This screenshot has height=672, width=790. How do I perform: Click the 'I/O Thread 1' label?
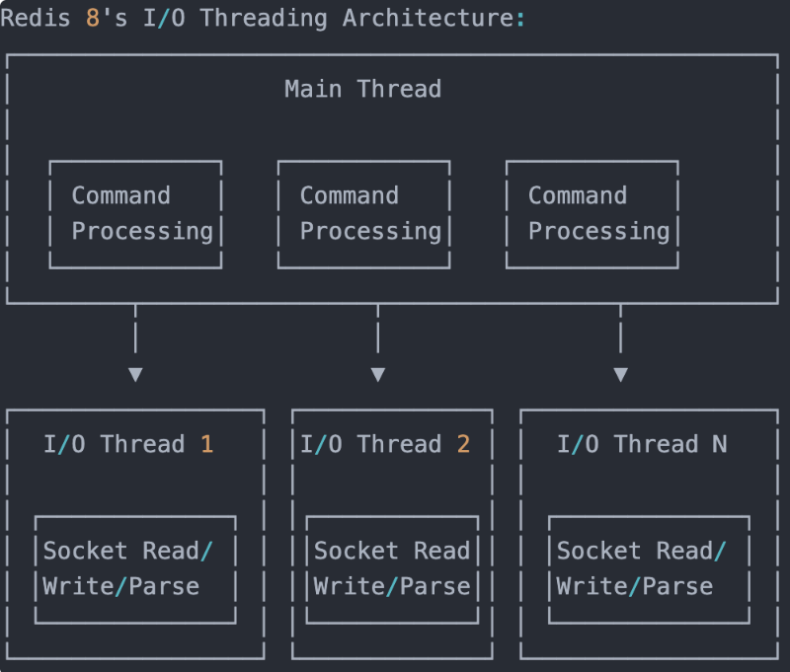click(x=128, y=444)
